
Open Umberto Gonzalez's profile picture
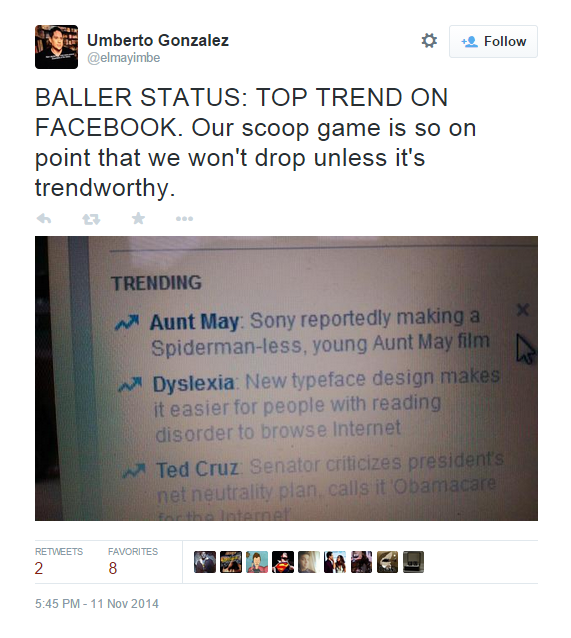pyautogui.click(x=56, y=47)
